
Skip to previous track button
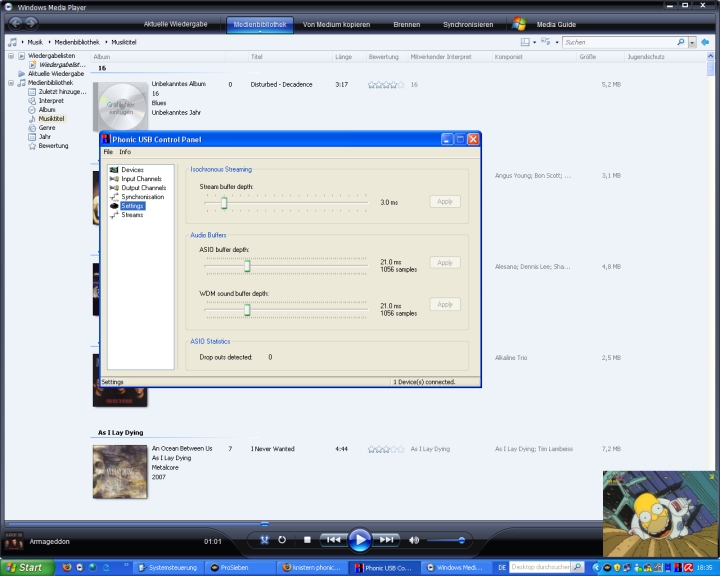click(334, 540)
